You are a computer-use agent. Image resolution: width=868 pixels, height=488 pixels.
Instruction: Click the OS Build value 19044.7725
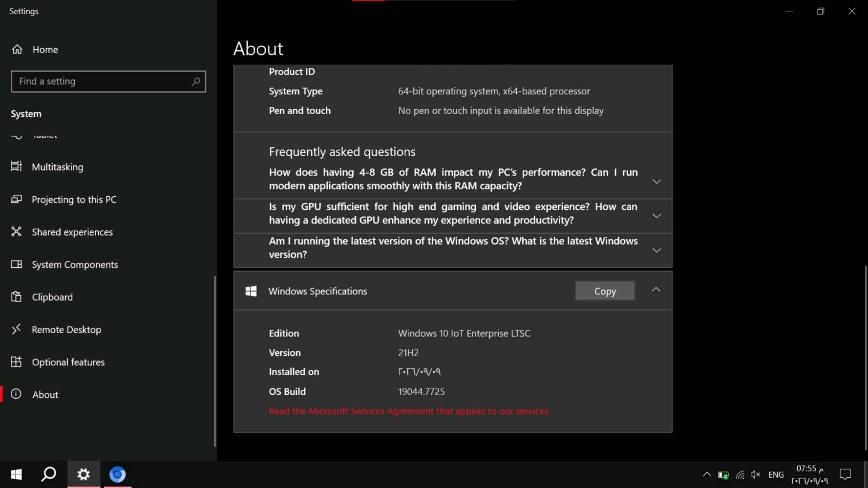(422, 391)
